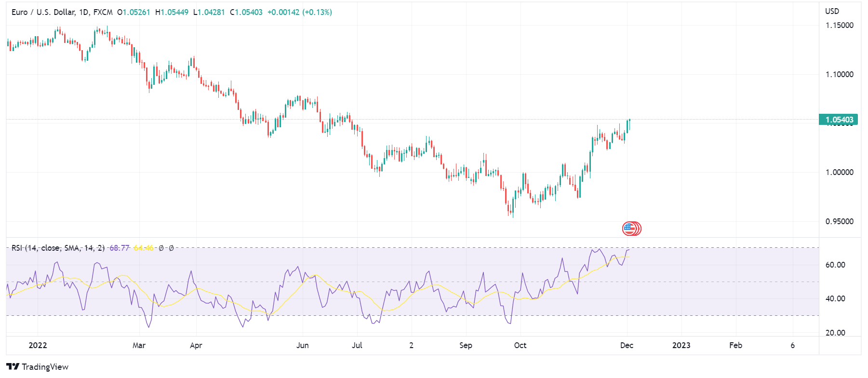The image size is (868, 378).
Task: Click the TradingView logo icon
Action: click(13, 367)
